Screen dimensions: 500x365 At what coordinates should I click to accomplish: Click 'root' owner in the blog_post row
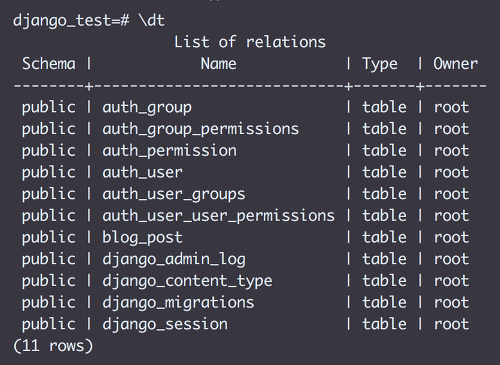pos(451,238)
